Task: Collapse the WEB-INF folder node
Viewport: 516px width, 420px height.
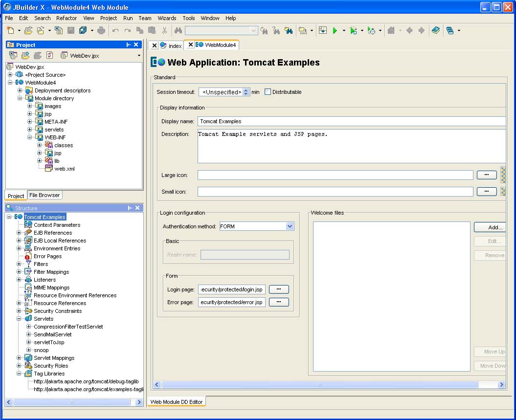Action: coord(30,137)
